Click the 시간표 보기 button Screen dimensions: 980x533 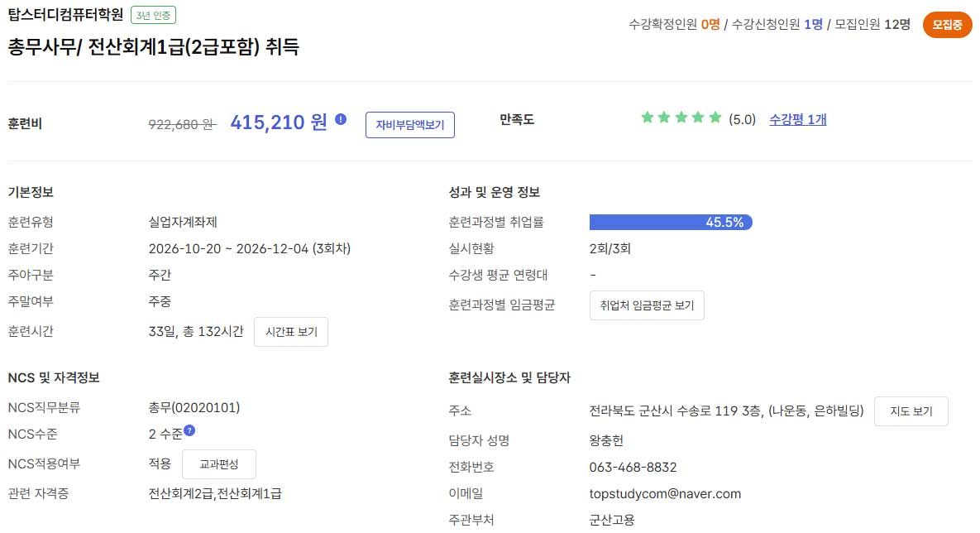coord(291,332)
